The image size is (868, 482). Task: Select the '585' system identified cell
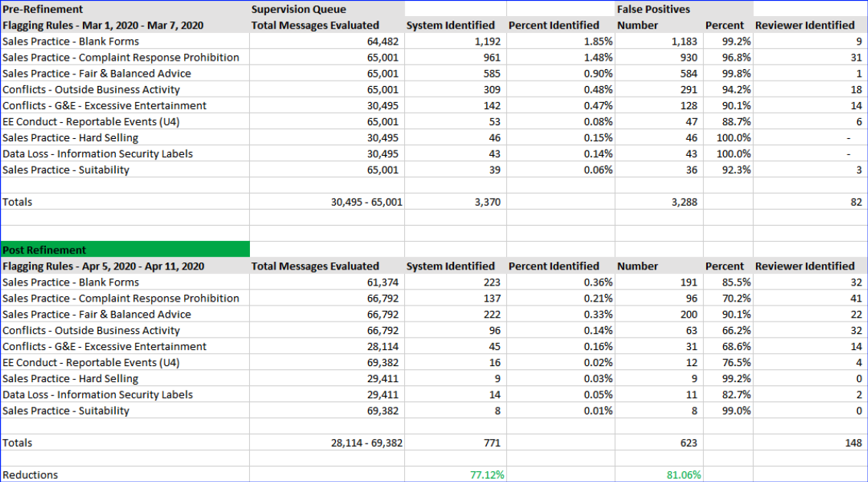pyautogui.click(x=455, y=74)
